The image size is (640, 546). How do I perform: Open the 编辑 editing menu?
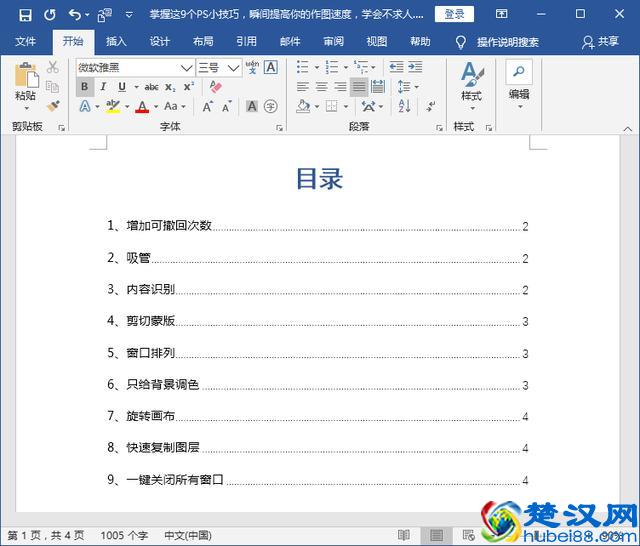coord(519,85)
